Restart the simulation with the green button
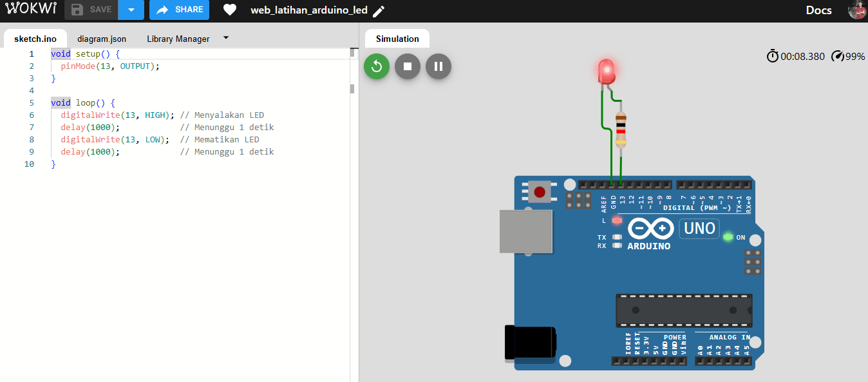 coord(377,66)
